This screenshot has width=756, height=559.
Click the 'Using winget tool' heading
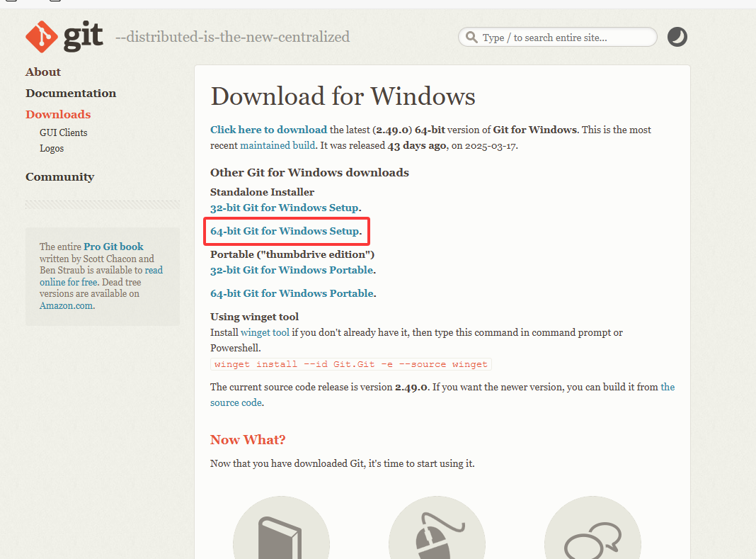255,317
